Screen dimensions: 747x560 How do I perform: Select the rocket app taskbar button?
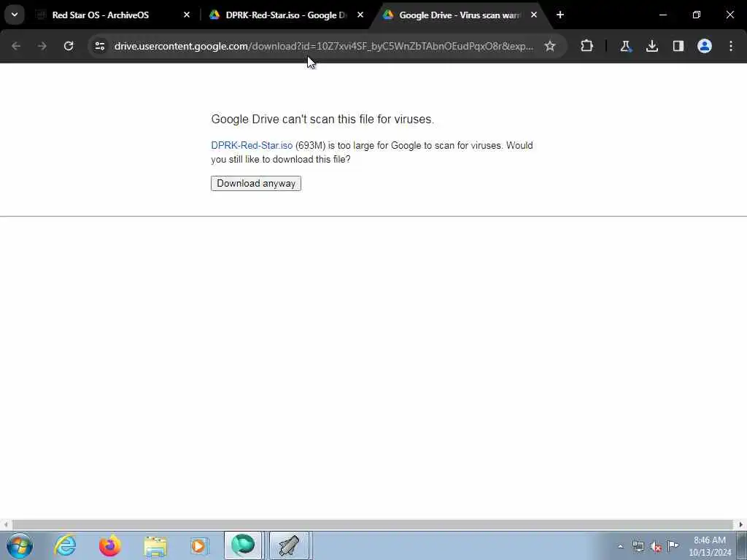[x=290, y=545]
